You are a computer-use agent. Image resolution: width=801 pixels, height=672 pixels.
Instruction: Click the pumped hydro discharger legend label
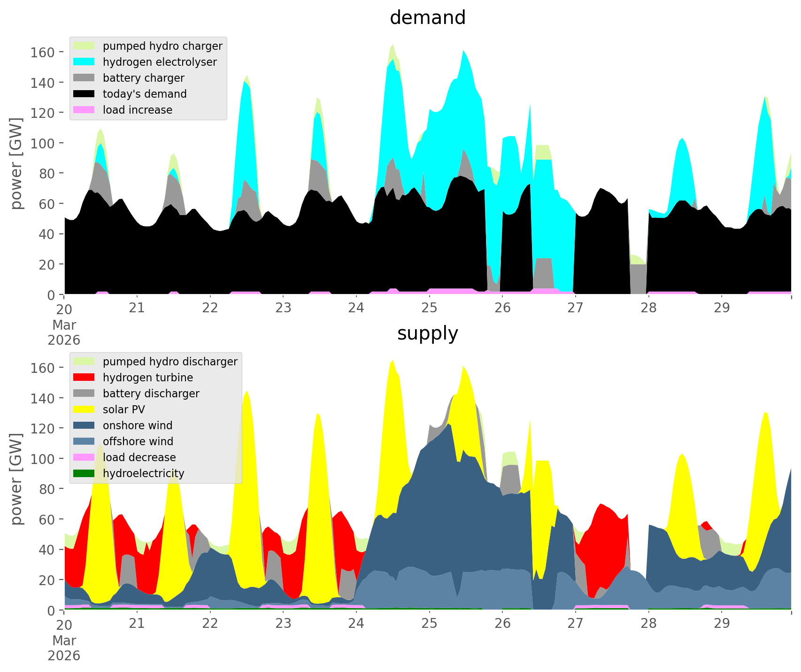[170, 362]
